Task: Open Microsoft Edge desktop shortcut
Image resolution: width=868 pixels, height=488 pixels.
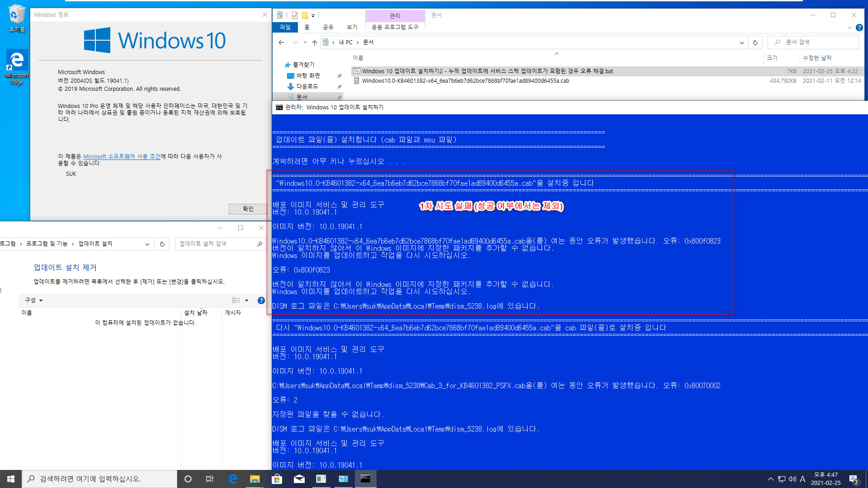Action: 17,67
